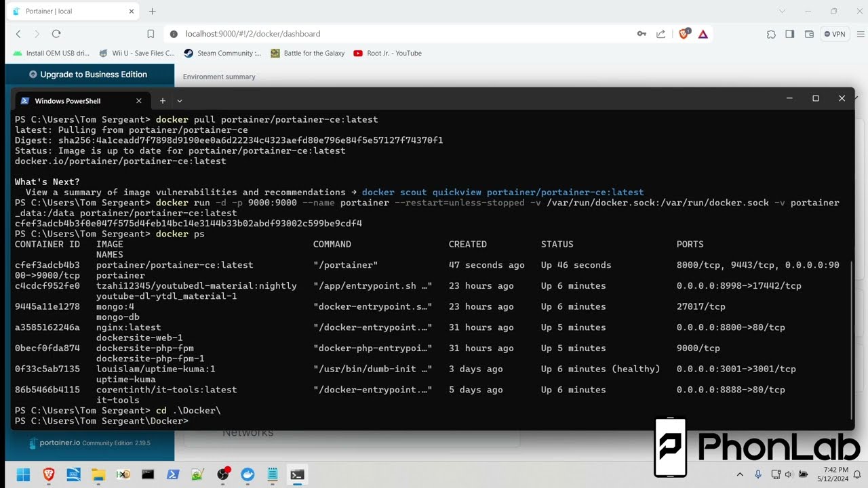Click container ID cfef3adcb4b3 in docker ps output
Image resolution: width=868 pixels, height=488 pixels.
(47, 265)
